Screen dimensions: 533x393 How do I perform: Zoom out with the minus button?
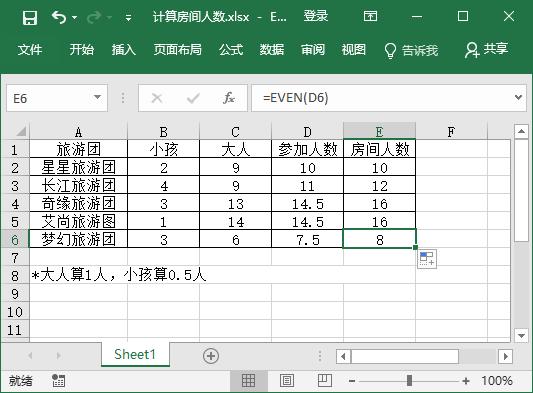click(x=352, y=381)
